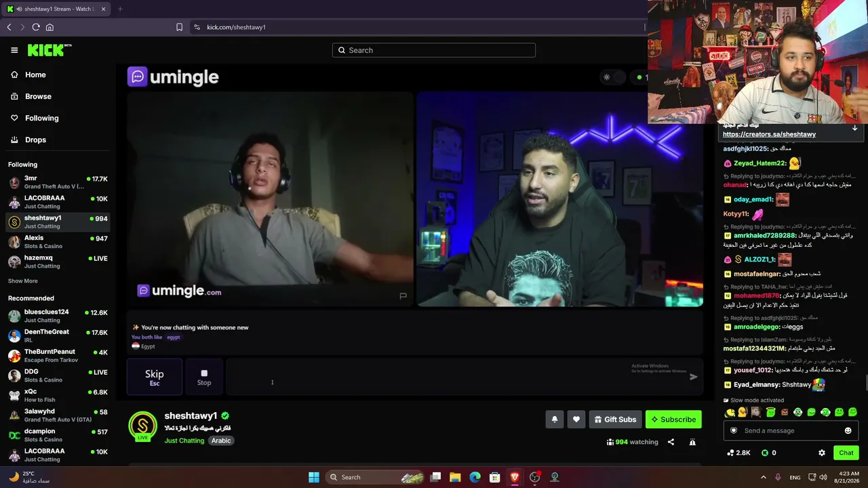868x488 pixels.
Task: Click the Skip button in umingle
Action: coord(155,377)
